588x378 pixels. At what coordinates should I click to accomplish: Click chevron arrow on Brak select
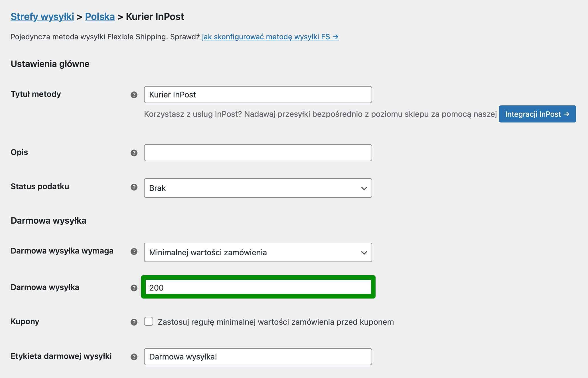364,188
